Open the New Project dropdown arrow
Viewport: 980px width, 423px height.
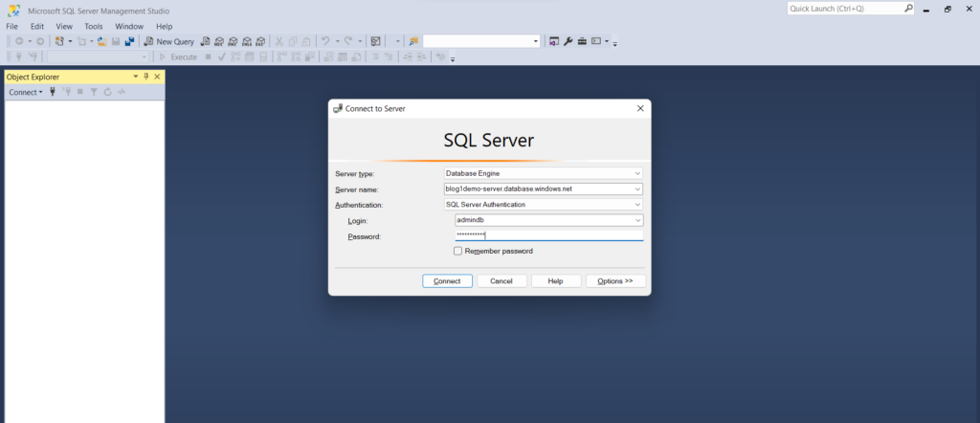(70, 42)
